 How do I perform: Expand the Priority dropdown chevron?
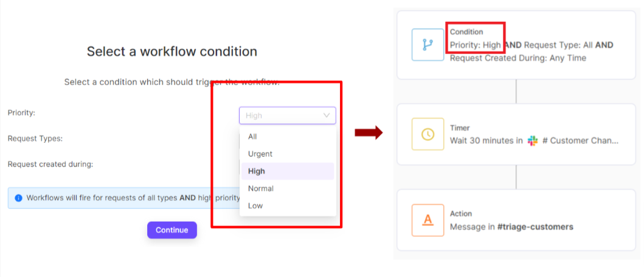tap(327, 115)
